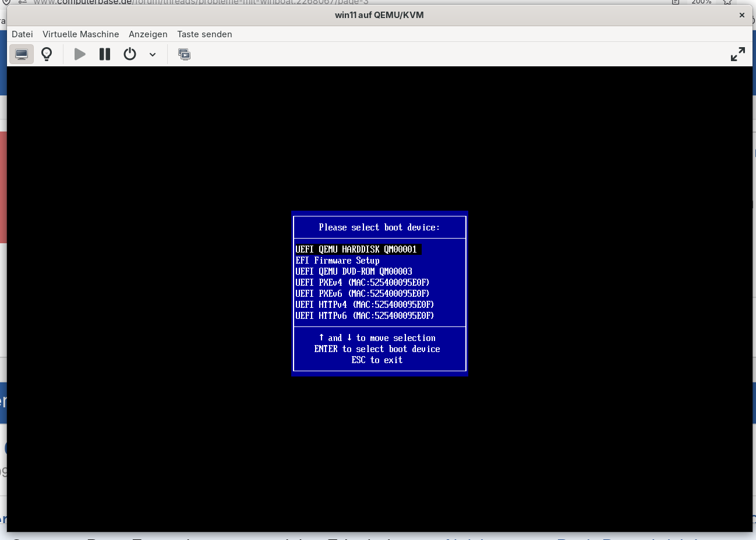The width and height of the screenshot is (756, 540).
Task: Open the Anzeigen menu
Action: [x=148, y=34]
